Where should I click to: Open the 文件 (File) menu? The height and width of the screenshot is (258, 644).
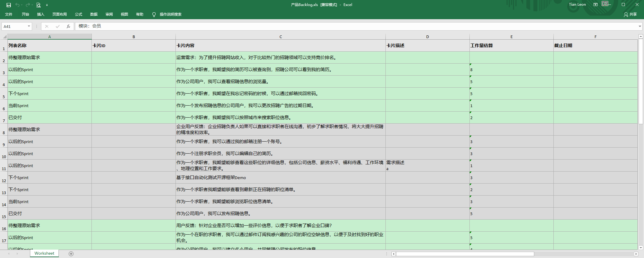9,14
